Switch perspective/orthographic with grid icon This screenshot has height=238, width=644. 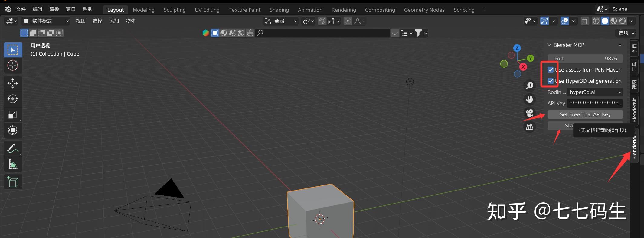530,127
